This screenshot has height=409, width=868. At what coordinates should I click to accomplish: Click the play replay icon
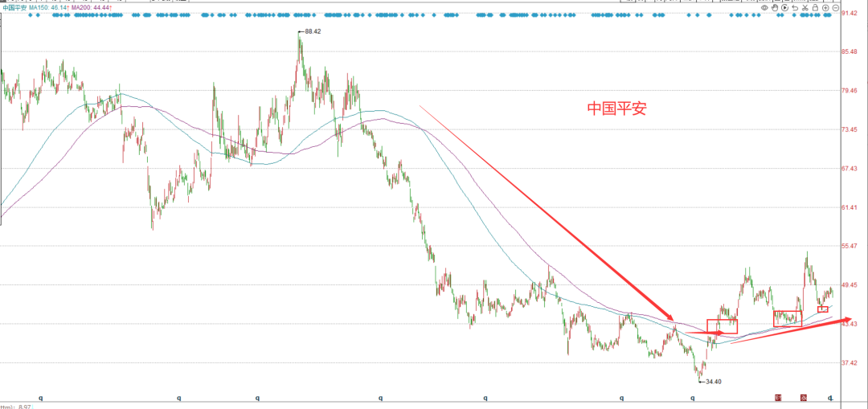(785, 8)
